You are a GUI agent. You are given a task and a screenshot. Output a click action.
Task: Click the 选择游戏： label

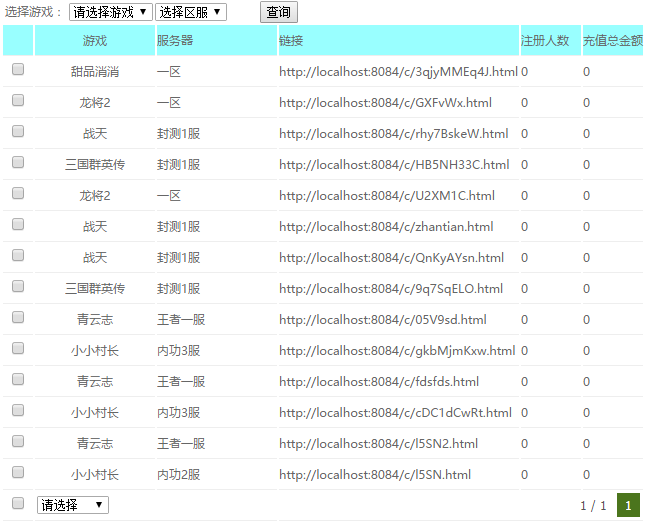[33, 12]
